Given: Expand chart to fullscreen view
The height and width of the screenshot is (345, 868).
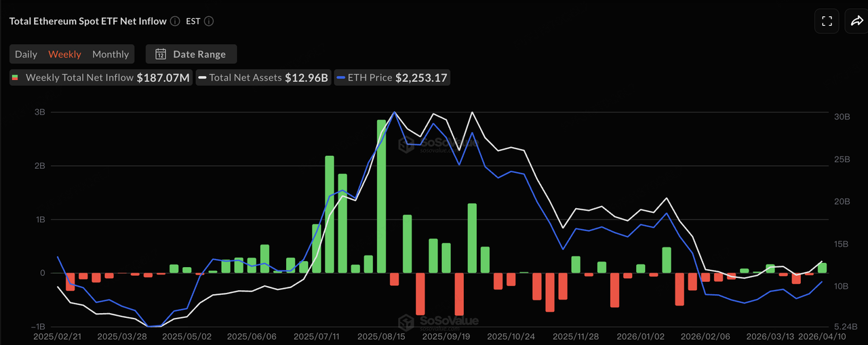Looking at the screenshot, I should [x=827, y=21].
